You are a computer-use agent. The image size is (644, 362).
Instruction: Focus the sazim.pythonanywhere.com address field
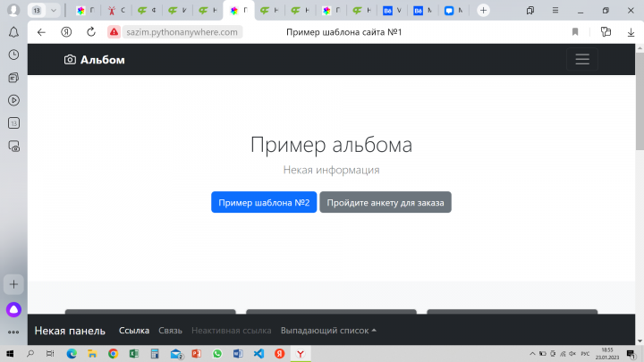[x=182, y=32]
